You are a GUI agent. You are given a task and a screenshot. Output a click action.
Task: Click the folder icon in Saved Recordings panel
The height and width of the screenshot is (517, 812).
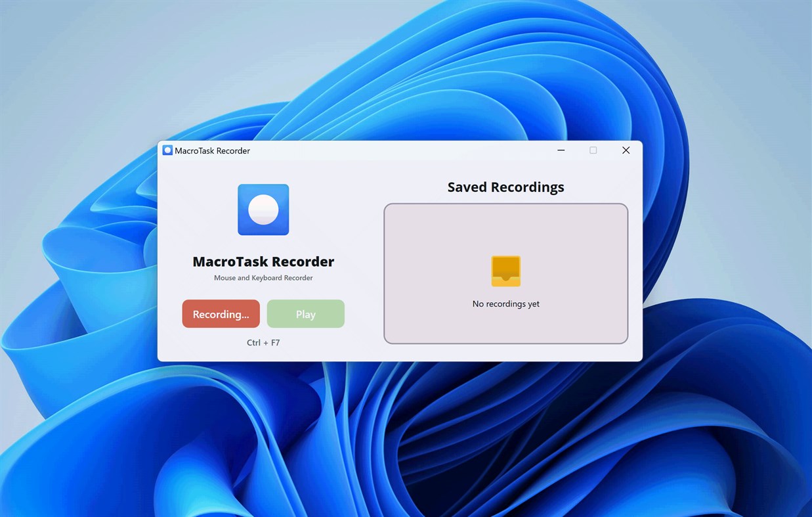click(505, 271)
